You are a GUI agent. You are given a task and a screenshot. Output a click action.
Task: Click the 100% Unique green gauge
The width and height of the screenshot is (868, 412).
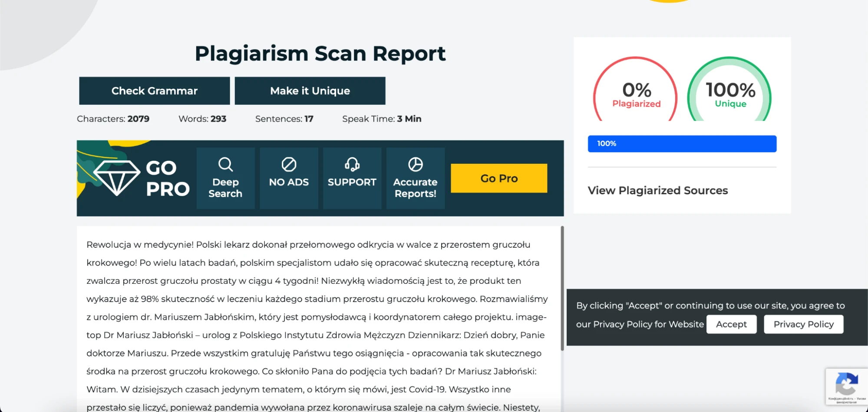tap(729, 89)
